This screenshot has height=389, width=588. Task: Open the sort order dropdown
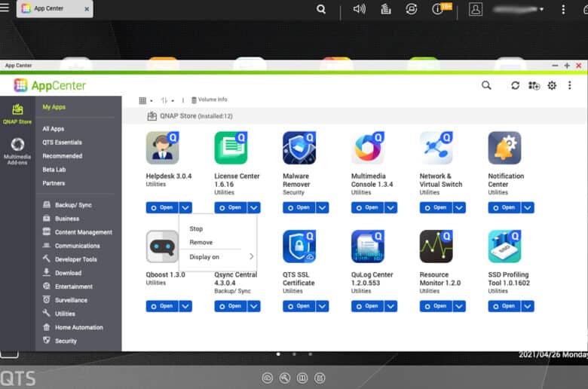tap(167, 100)
